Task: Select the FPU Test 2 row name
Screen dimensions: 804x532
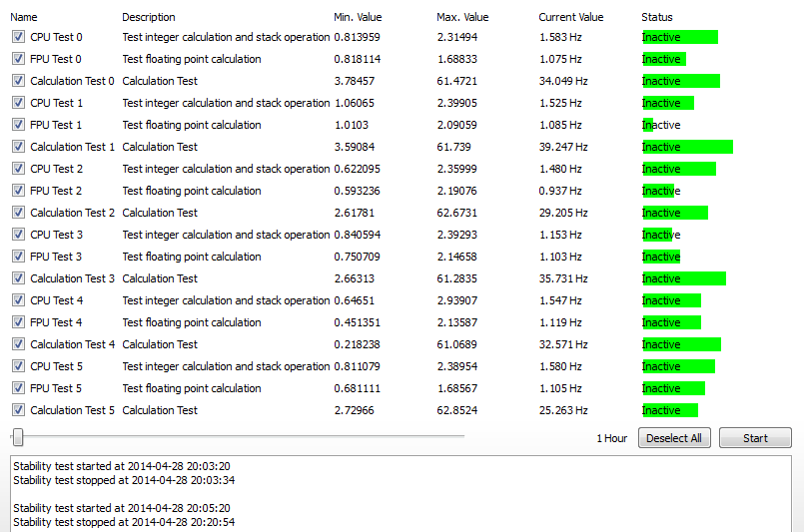Action: 56,191
